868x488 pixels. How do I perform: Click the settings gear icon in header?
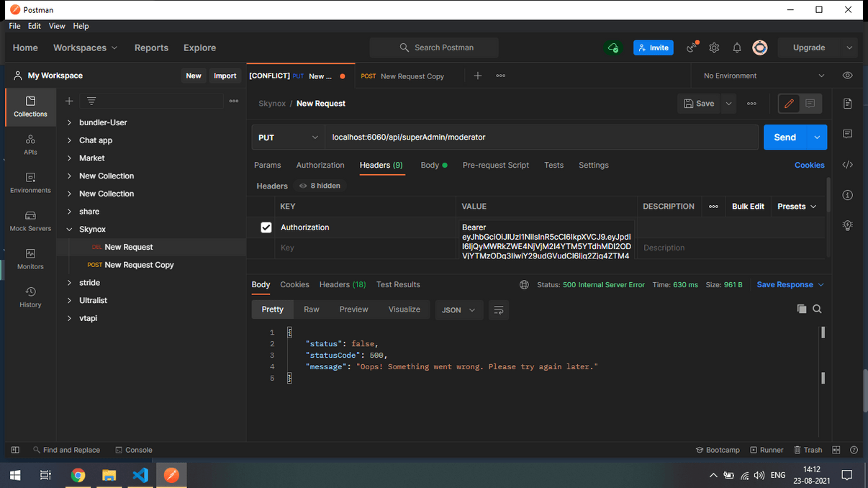coord(714,48)
